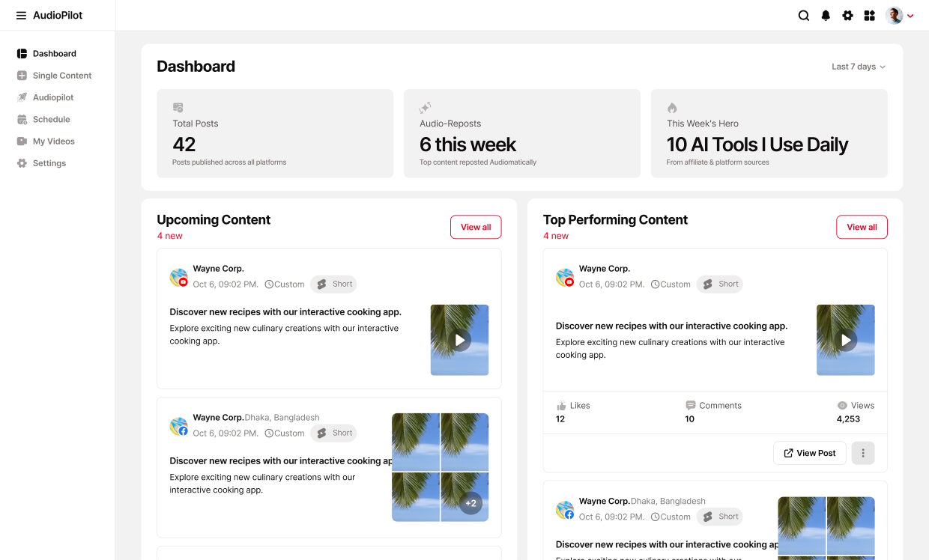Play the video in first Upcoming Content post
929x560 pixels.
(459, 340)
